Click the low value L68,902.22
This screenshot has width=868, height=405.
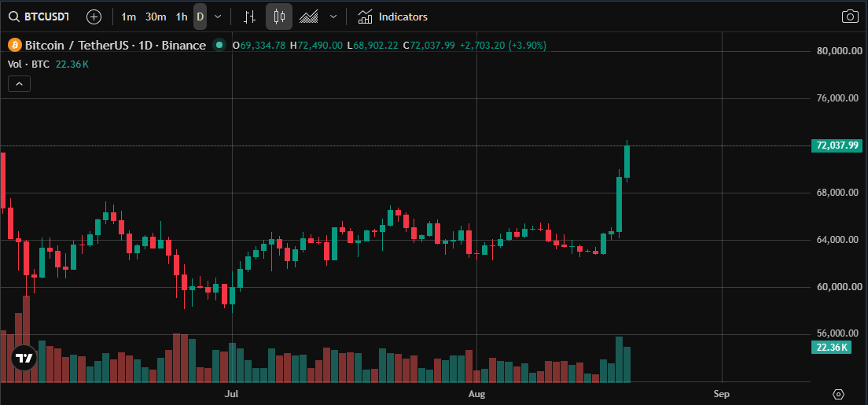tap(373, 46)
